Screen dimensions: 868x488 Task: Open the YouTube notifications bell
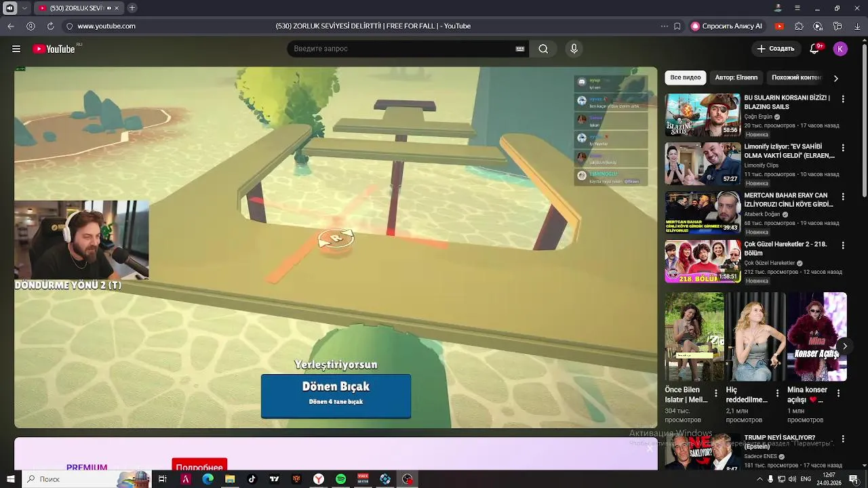pyautogui.click(x=816, y=49)
